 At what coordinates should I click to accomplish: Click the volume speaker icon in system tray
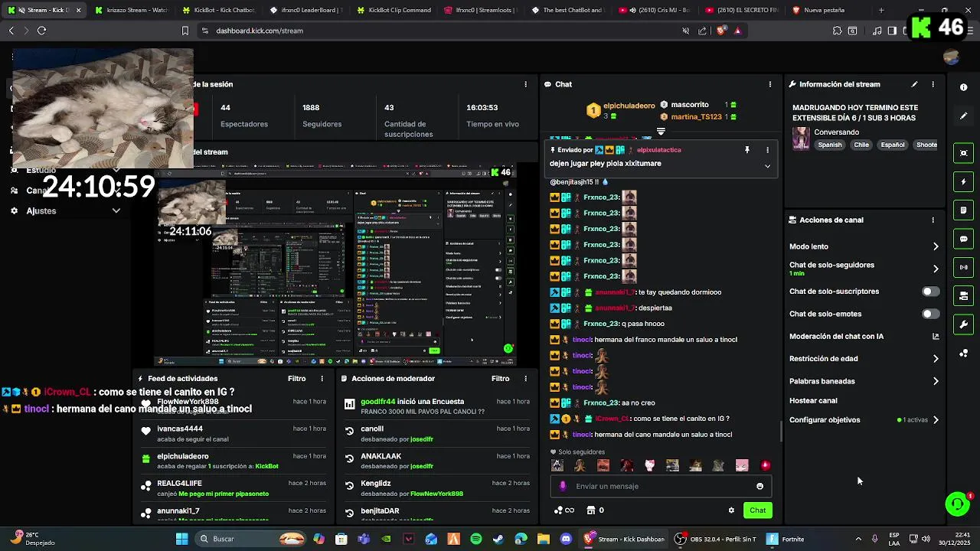click(926, 539)
